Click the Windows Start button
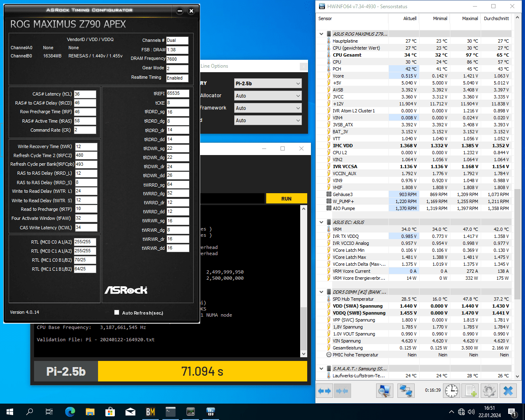 pos(10,411)
